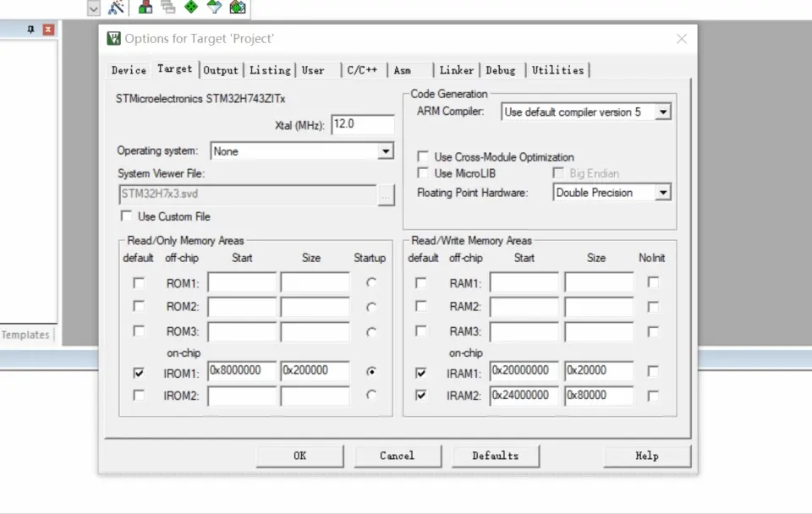Open the ARM Compiler version dropdown
Image resolution: width=812 pixels, height=514 pixels.
click(x=663, y=112)
